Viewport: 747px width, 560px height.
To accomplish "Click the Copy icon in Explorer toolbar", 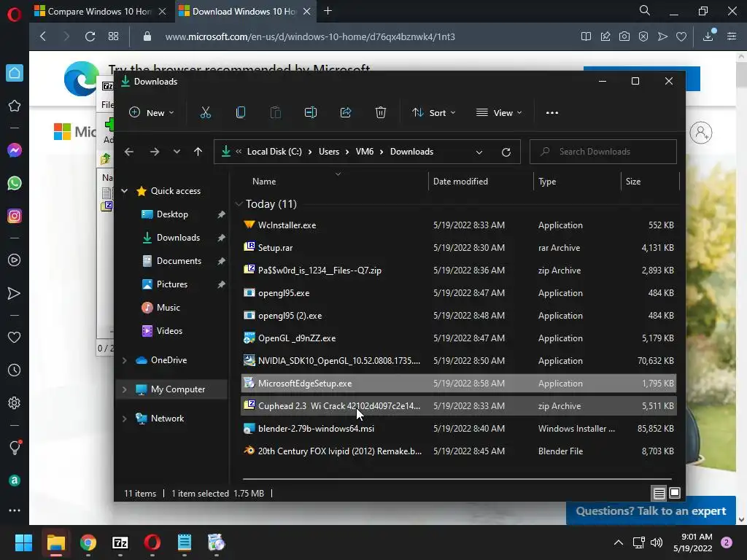I will [x=241, y=113].
